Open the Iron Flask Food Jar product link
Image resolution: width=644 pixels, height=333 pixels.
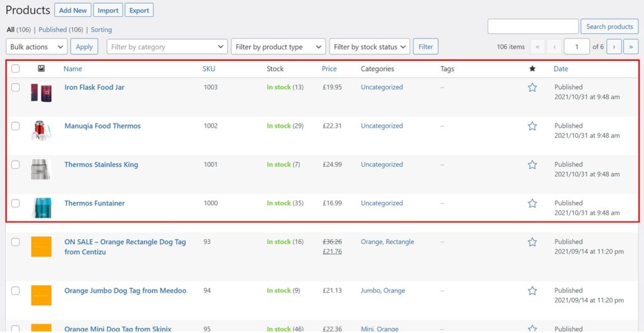94,87
